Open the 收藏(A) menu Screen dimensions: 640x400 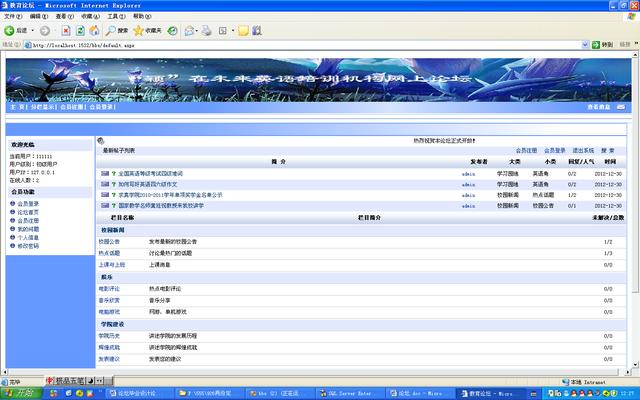tap(90, 16)
